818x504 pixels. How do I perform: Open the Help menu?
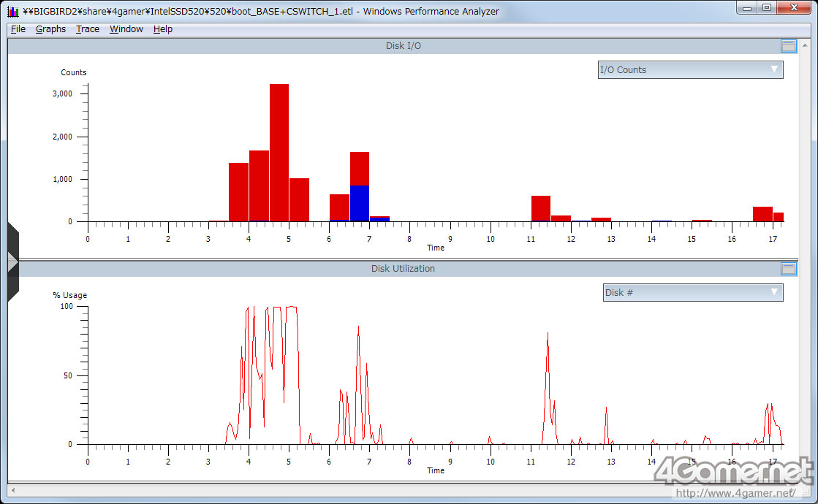pyautogui.click(x=163, y=29)
